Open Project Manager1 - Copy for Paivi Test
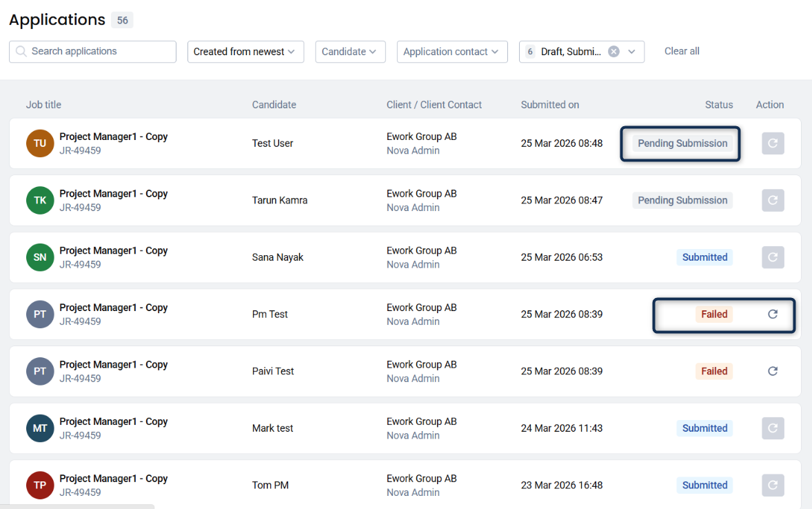This screenshot has width=812, height=509. 114,365
